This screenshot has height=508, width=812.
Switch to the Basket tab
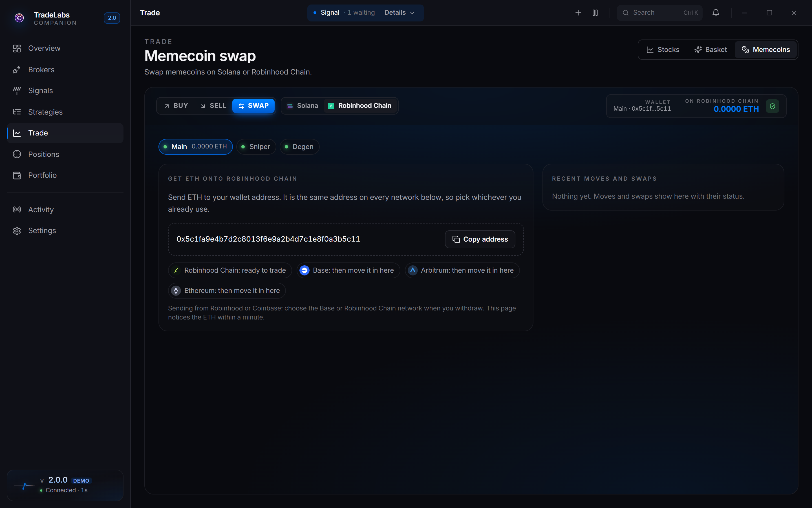pos(710,50)
